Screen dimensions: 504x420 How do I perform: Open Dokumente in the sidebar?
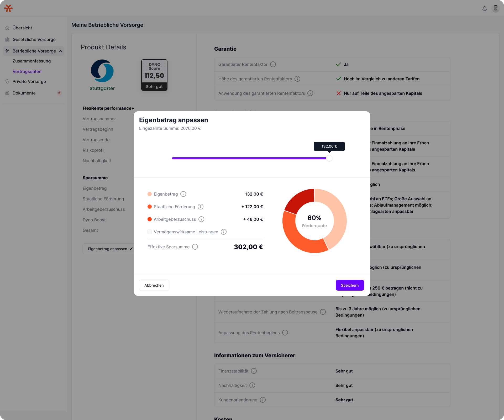[x=24, y=93]
